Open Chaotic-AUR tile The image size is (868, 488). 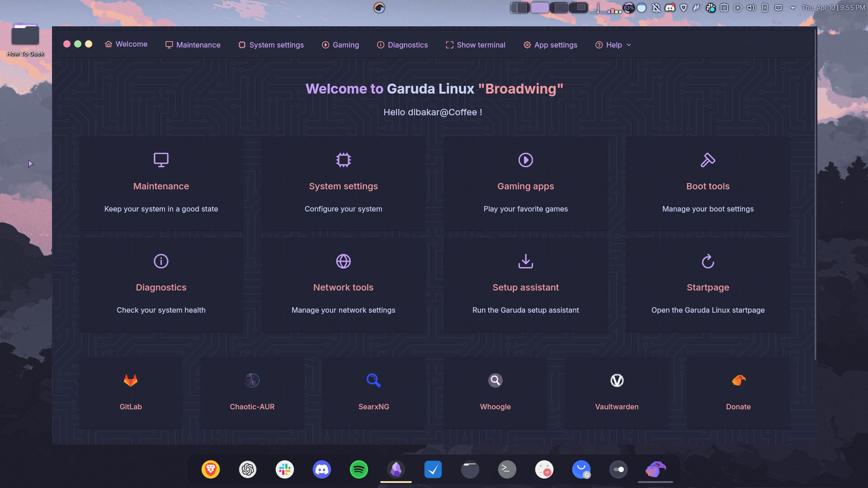tap(252, 392)
